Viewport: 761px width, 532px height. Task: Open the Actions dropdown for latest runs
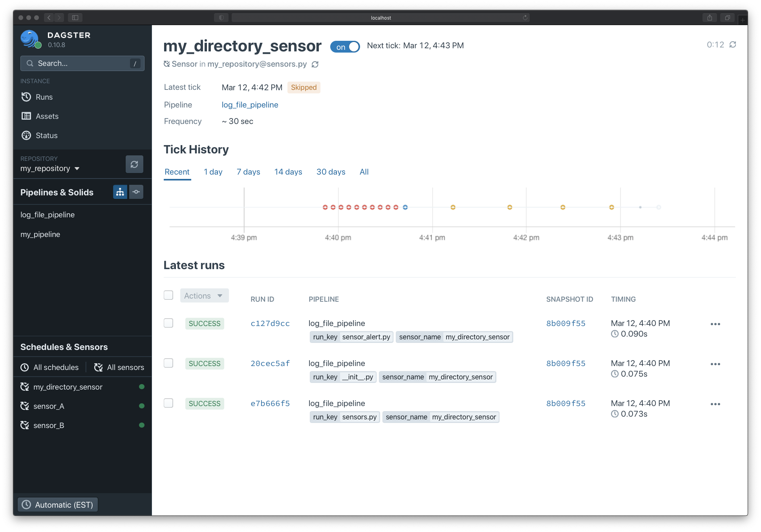tap(203, 296)
